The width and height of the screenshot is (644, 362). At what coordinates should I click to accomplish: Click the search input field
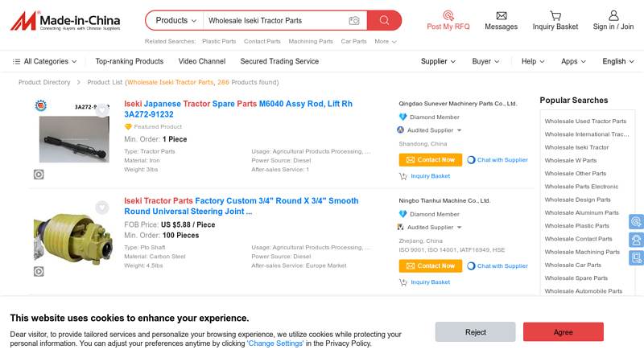click(x=274, y=20)
